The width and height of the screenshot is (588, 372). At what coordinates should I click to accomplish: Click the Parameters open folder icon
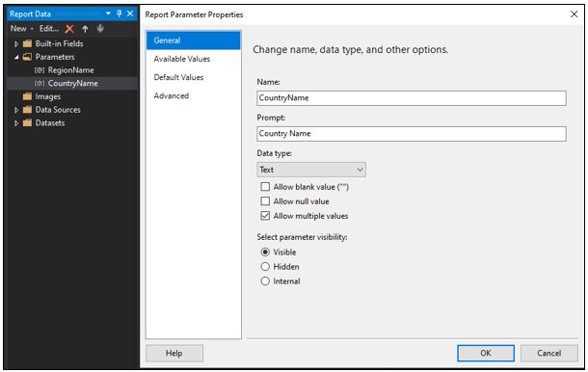27,57
